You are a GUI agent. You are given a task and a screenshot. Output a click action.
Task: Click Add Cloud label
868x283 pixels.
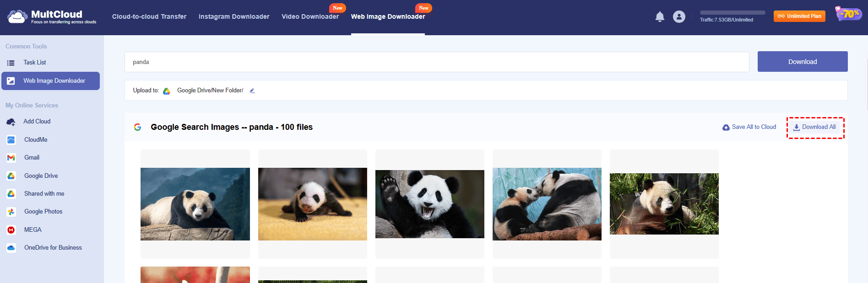coord(37,122)
